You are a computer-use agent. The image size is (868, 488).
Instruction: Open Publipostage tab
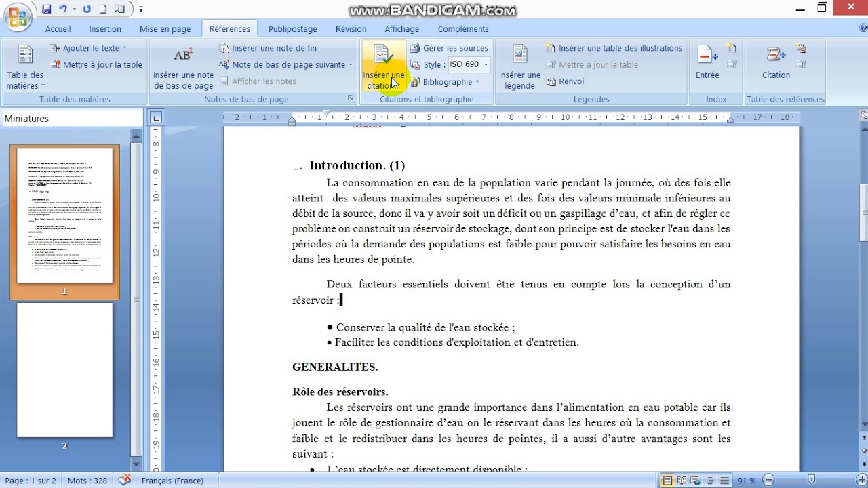point(293,29)
